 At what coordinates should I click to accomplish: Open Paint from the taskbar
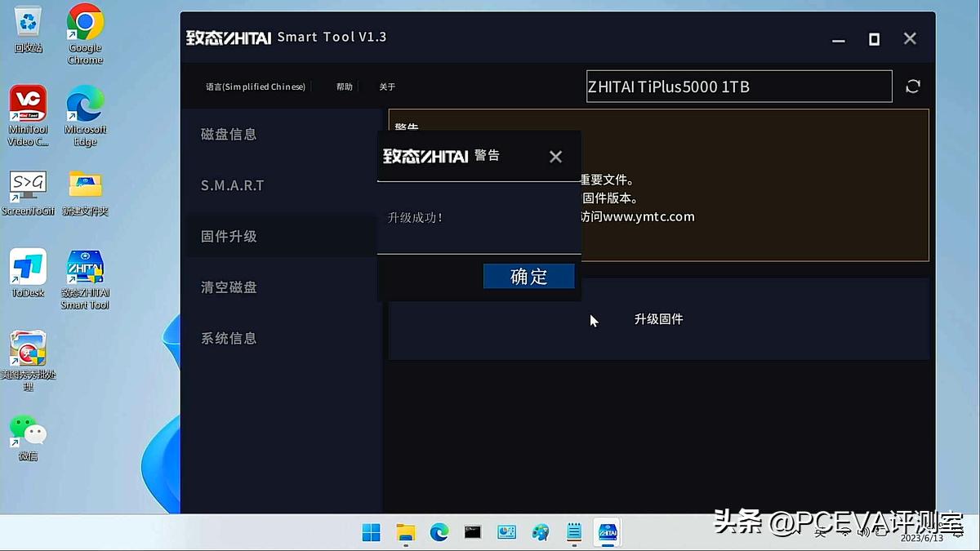pos(540,532)
